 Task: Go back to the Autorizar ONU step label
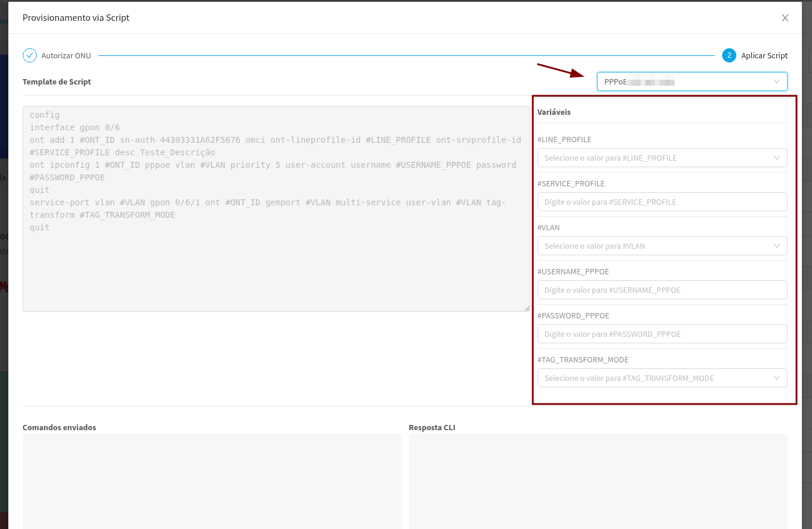click(x=66, y=56)
